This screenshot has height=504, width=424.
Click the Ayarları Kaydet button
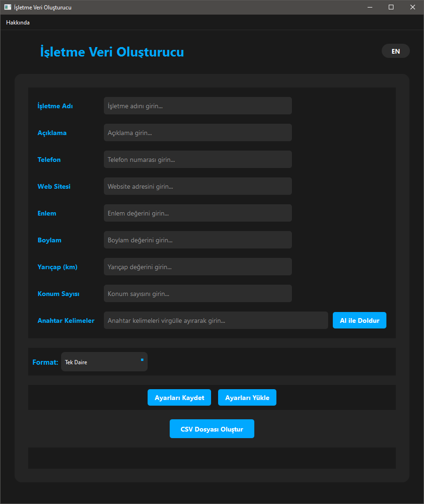coord(179,398)
